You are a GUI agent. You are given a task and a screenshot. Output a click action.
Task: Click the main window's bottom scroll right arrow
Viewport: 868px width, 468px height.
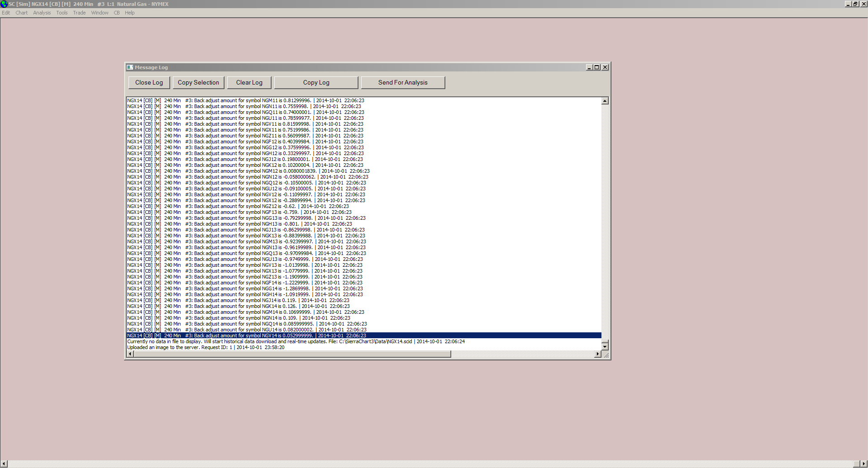pyautogui.click(x=864, y=464)
